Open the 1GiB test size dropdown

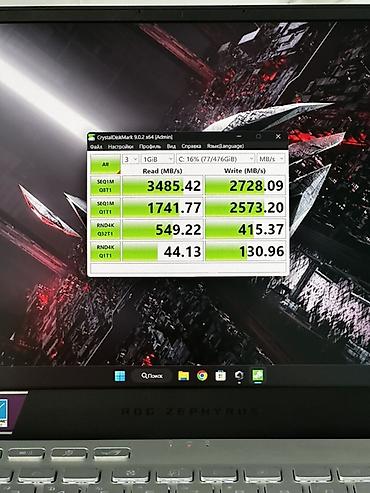(157, 159)
